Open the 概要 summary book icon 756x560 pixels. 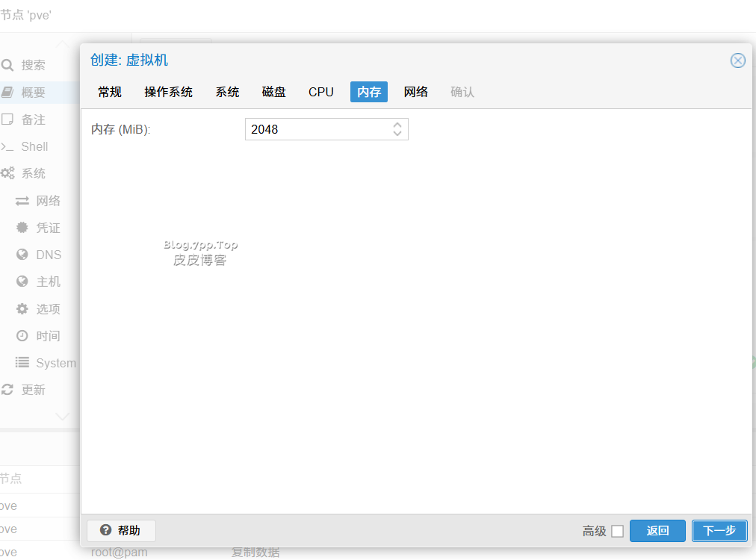point(7,93)
